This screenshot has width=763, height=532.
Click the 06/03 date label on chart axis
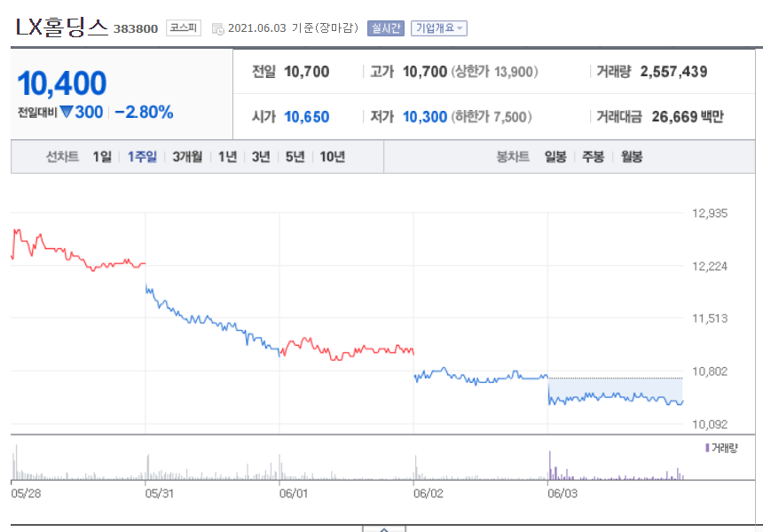coord(562,494)
